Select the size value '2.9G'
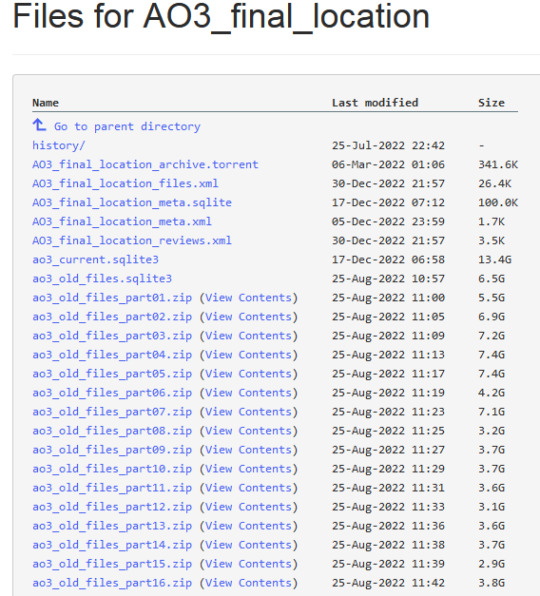 [491, 564]
